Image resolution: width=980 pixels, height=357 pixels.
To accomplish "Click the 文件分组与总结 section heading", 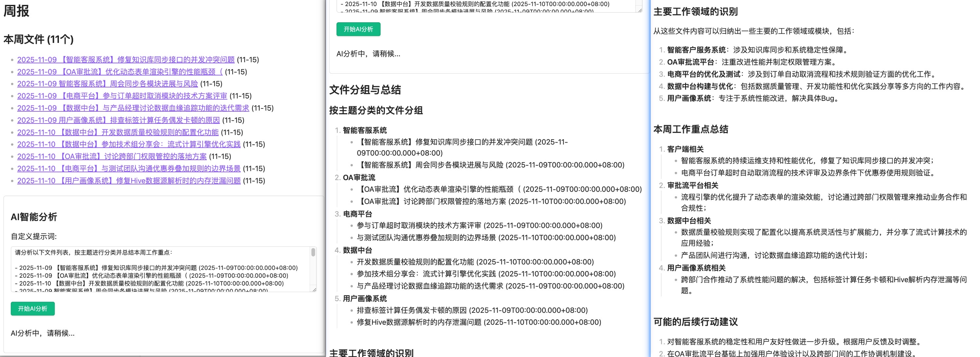I will [366, 90].
